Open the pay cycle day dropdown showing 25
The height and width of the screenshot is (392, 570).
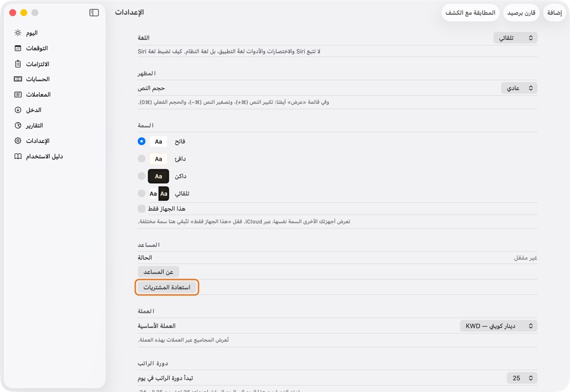tap(522, 378)
